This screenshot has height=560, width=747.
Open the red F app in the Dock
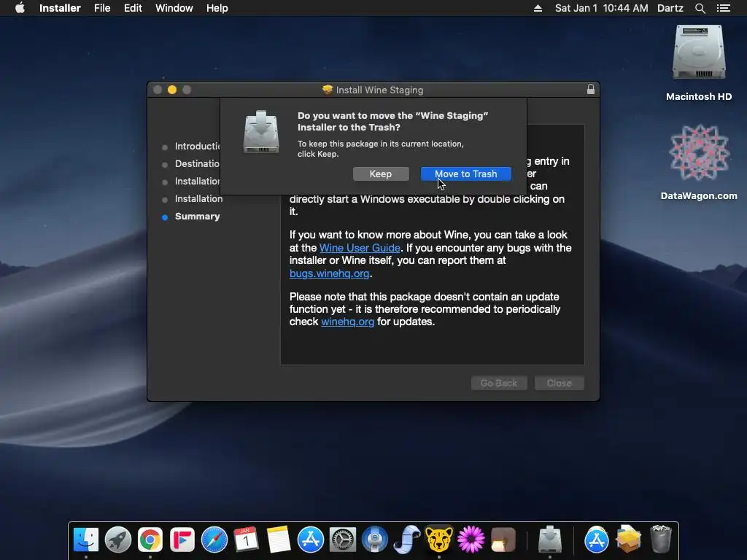[x=182, y=540]
